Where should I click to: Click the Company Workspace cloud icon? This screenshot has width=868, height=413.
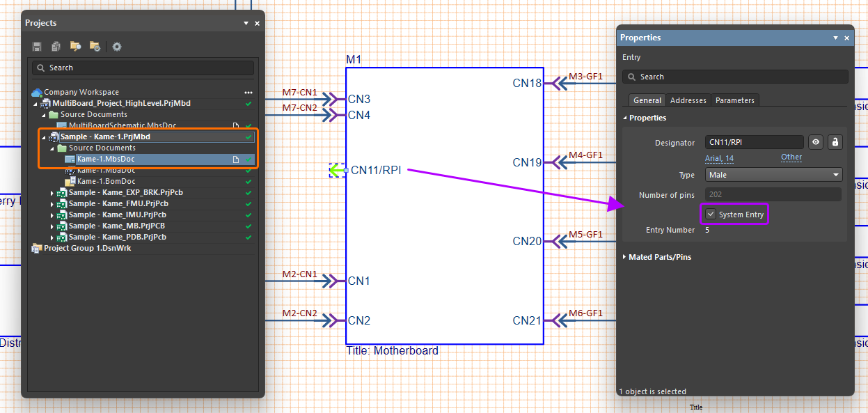(x=37, y=92)
